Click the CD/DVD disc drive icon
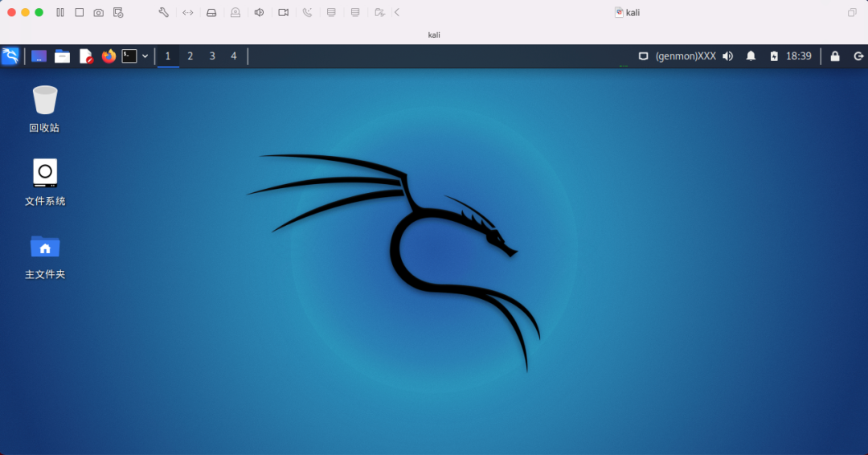 235,12
